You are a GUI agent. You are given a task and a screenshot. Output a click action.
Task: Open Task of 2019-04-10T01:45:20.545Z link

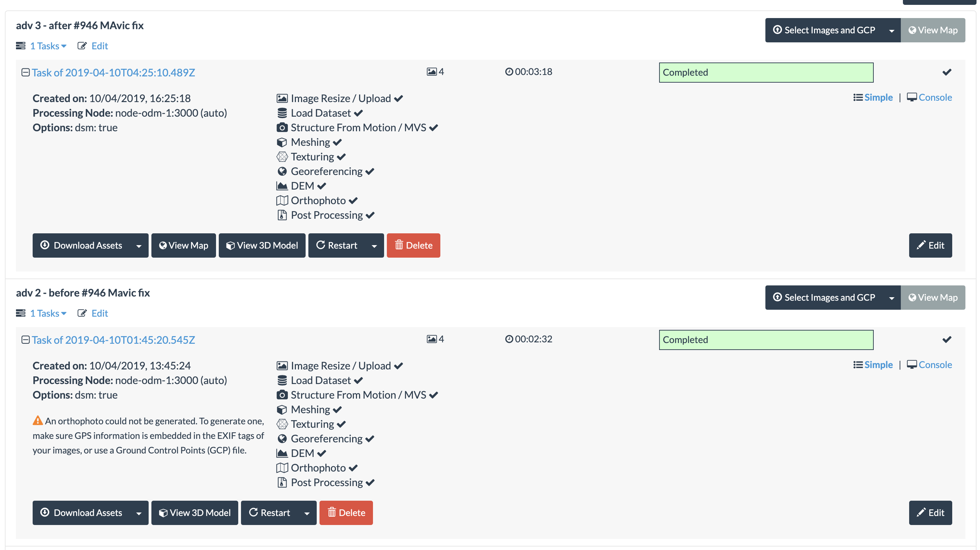pos(113,340)
